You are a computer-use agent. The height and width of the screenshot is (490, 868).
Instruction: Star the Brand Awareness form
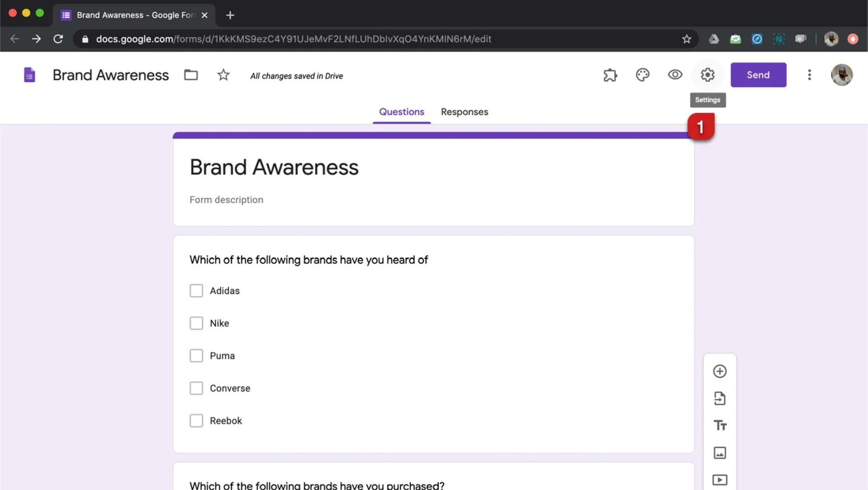tap(223, 75)
